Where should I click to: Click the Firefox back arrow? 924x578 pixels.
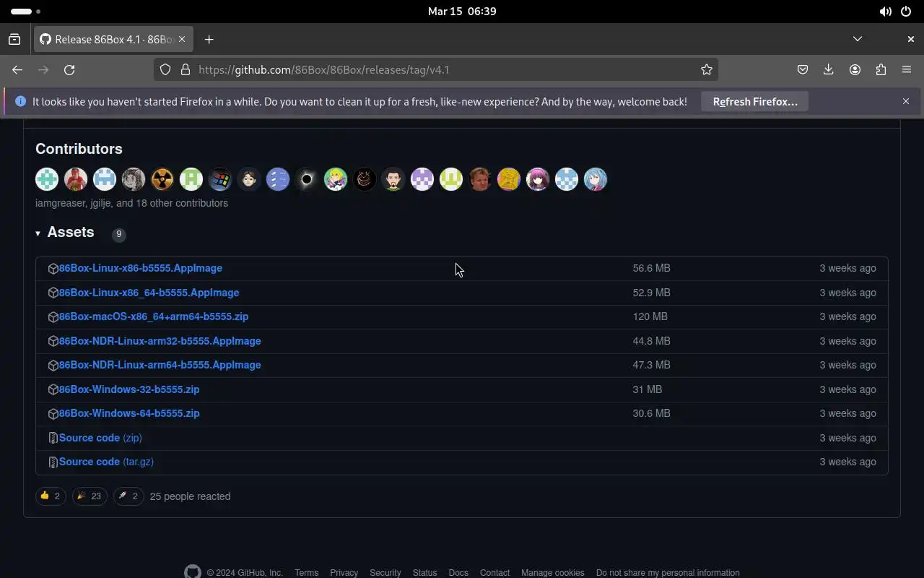(17, 69)
